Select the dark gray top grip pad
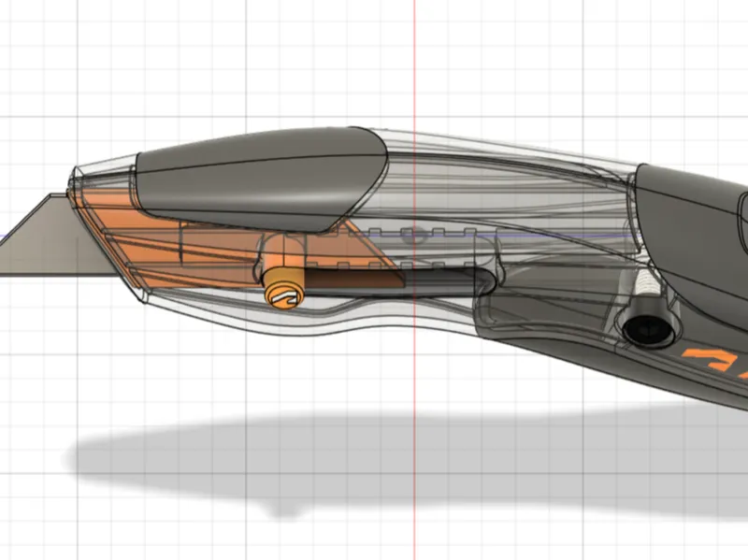The width and height of the screenshot is (748, 560). (262, 179)
